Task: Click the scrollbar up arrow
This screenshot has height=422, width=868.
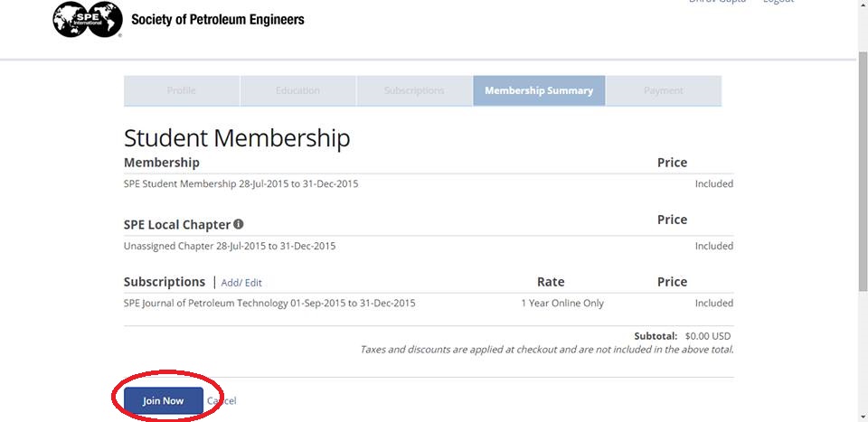Action: click(862, 5)
